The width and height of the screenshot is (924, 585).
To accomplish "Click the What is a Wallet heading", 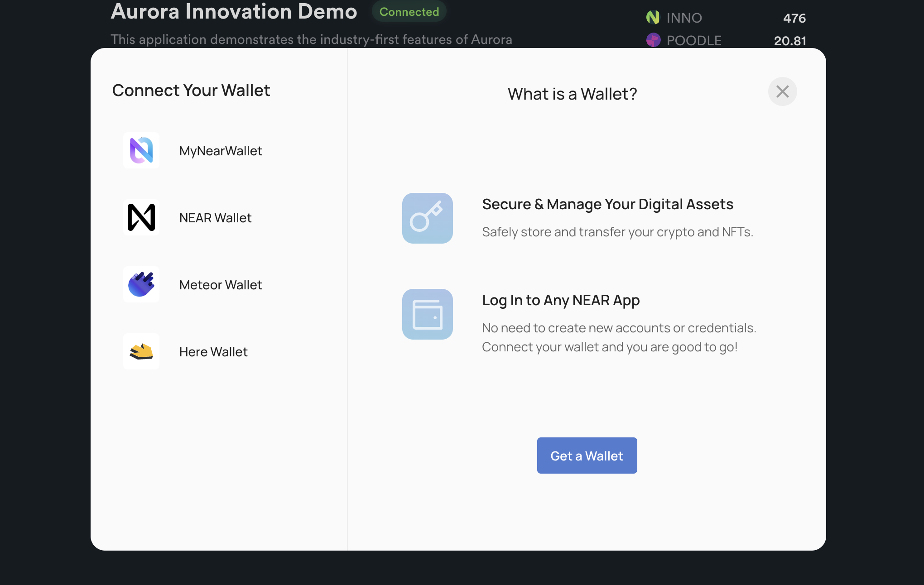I will (572, 94).
